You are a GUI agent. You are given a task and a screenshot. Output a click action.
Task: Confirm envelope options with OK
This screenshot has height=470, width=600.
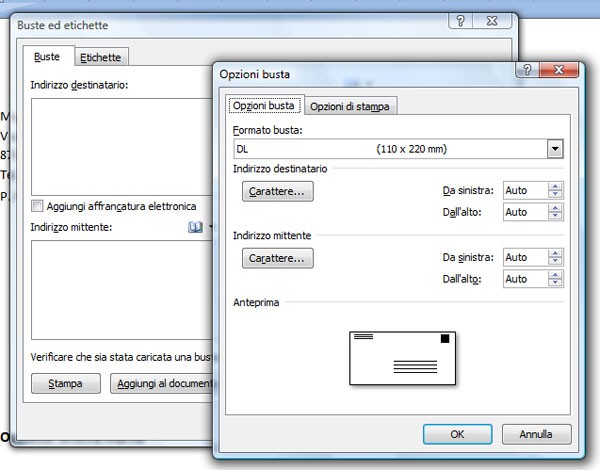(456, 435)
